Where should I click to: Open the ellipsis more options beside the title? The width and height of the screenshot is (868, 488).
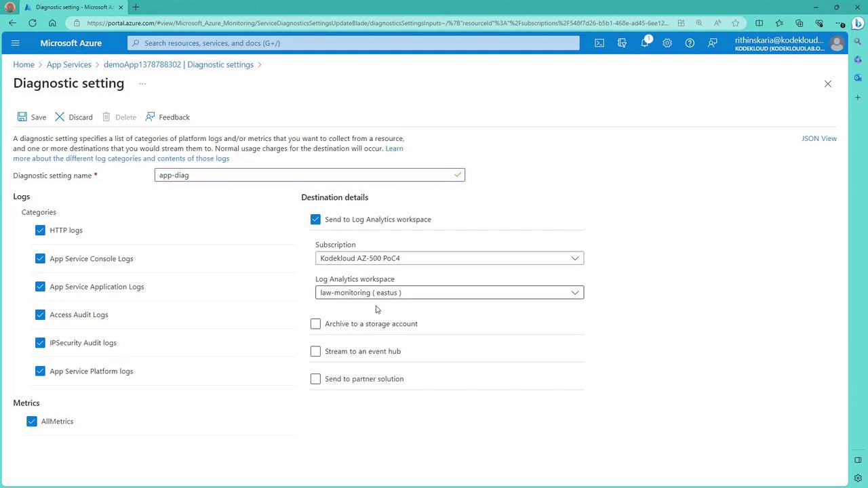point(142,83)
